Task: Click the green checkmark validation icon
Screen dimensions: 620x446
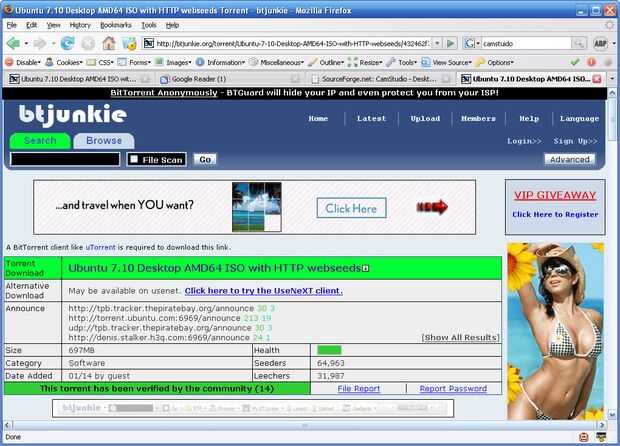Action: pyautogui.click(x=575, y=62)
